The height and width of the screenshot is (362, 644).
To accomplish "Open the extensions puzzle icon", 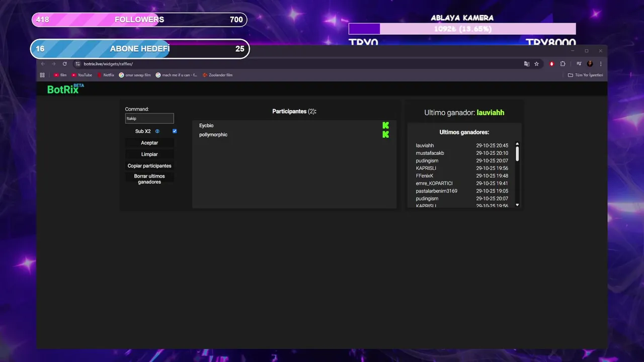I will point(562,64).
